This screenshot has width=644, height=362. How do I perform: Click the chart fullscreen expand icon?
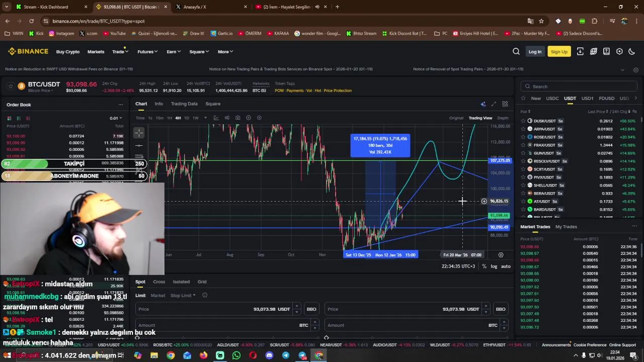494,104
